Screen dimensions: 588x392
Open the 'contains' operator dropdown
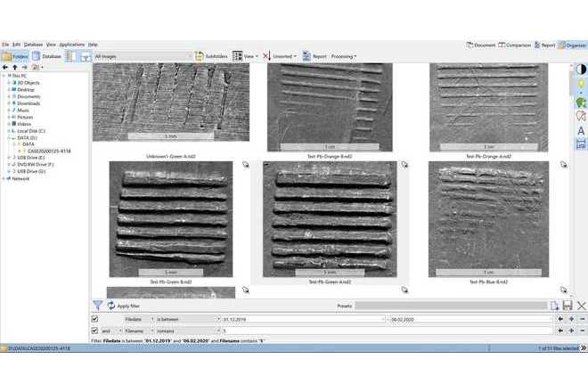188,331
